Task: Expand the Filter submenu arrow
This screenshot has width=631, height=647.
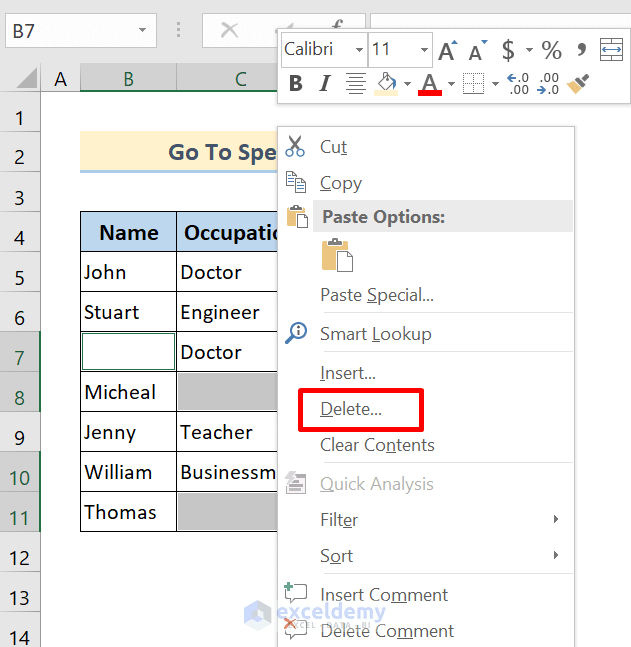Action: pyautogui.click(x=556, y=519)
